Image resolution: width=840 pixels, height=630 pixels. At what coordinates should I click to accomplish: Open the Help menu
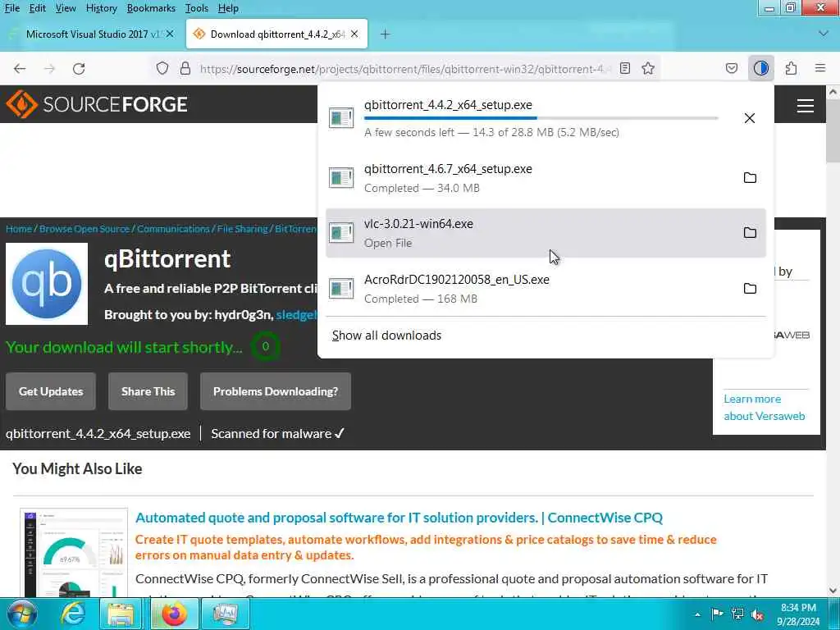tap(228, 8)
